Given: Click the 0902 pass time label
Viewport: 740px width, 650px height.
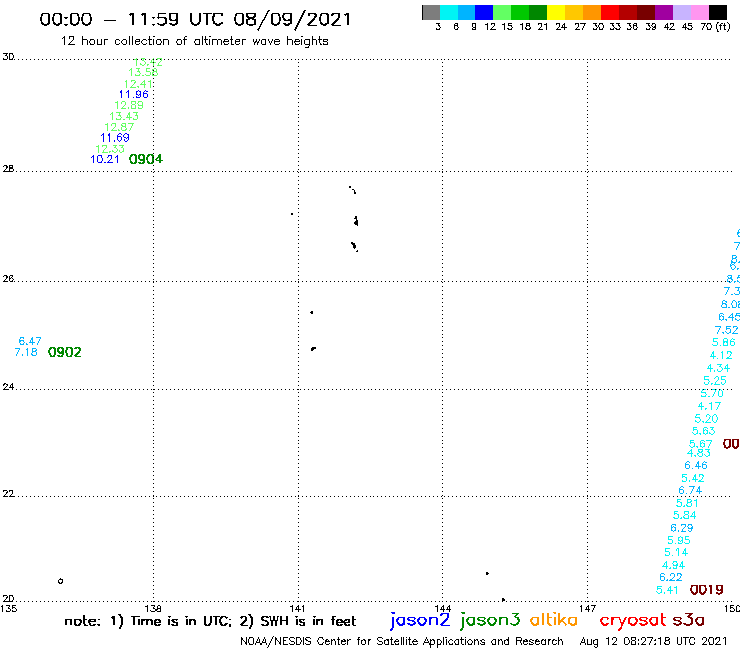Looking at the screenshot, I should point(65,352).
